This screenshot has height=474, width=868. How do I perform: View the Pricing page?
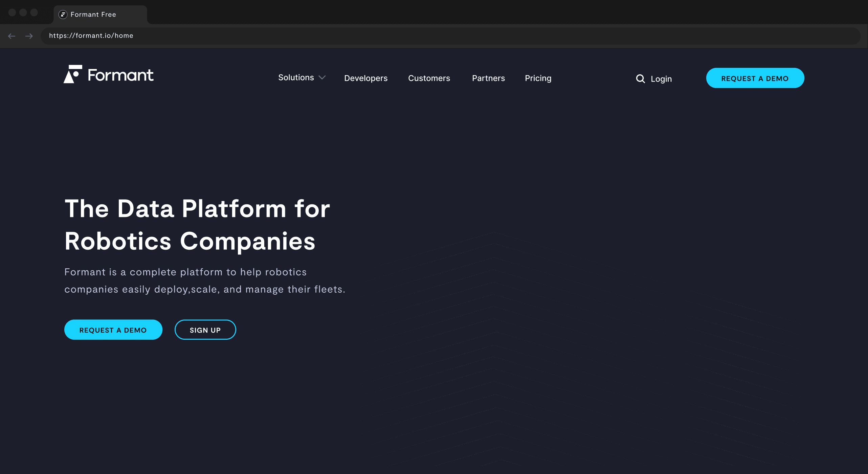pyautogui.click(x=538, y=78)
